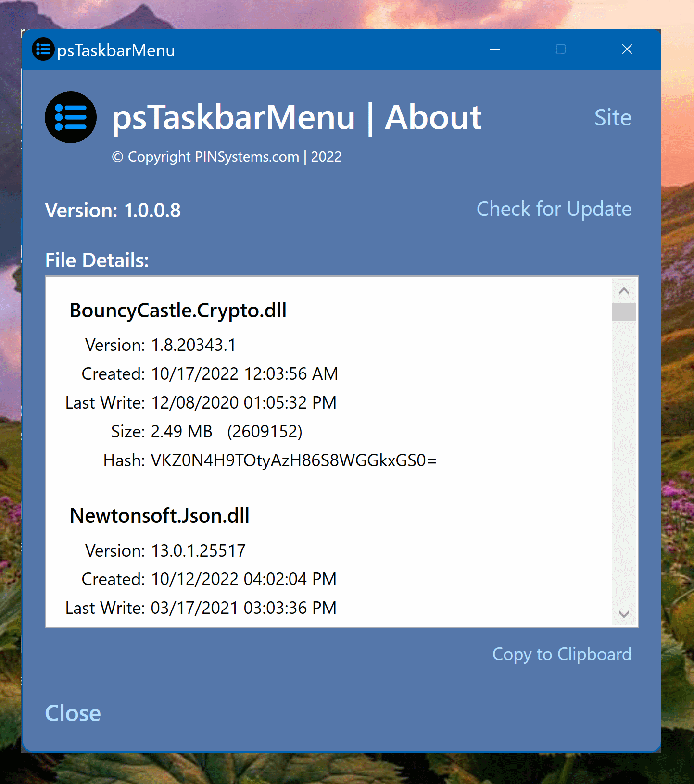Click the File Details: label

coord(97,261)
